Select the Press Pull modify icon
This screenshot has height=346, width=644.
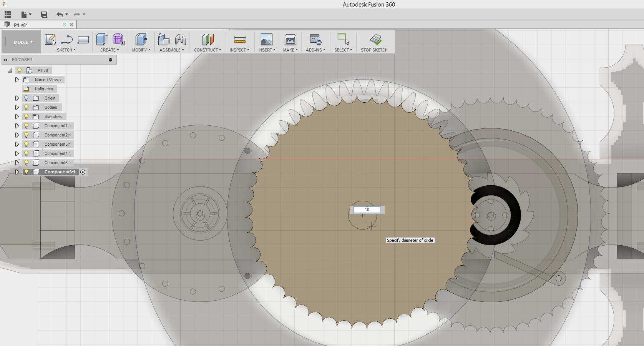pyautogui.click(x=141, y=39)
